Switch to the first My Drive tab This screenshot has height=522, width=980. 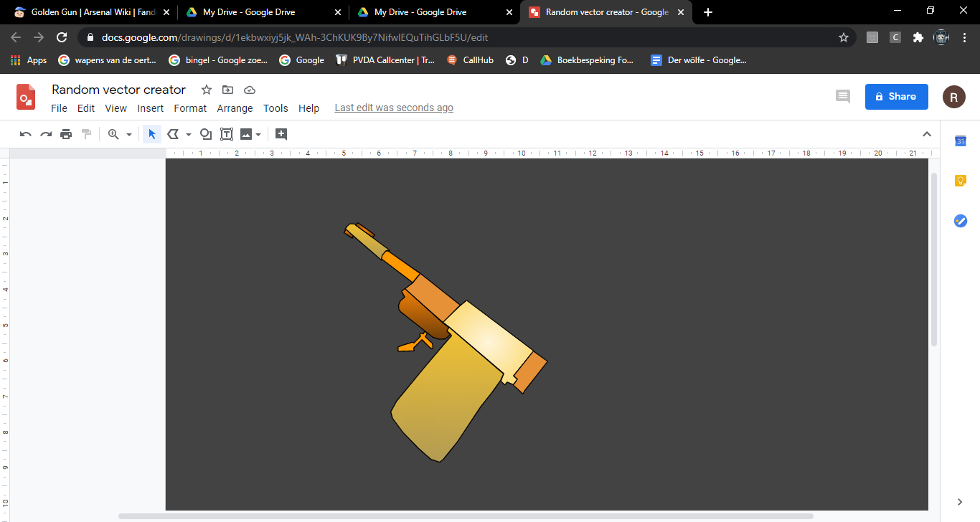pyautogui.click(x=263, y=12)
